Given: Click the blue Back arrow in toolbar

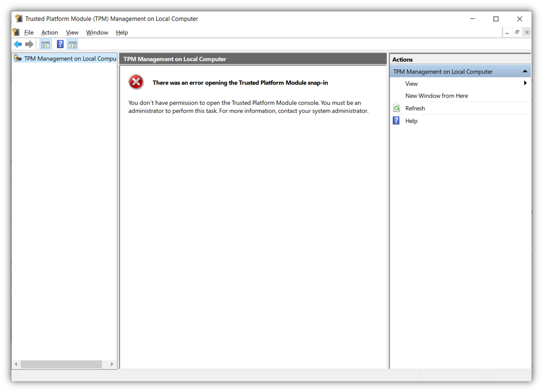Looking at the screenshot, I should (x=18, y=44).
